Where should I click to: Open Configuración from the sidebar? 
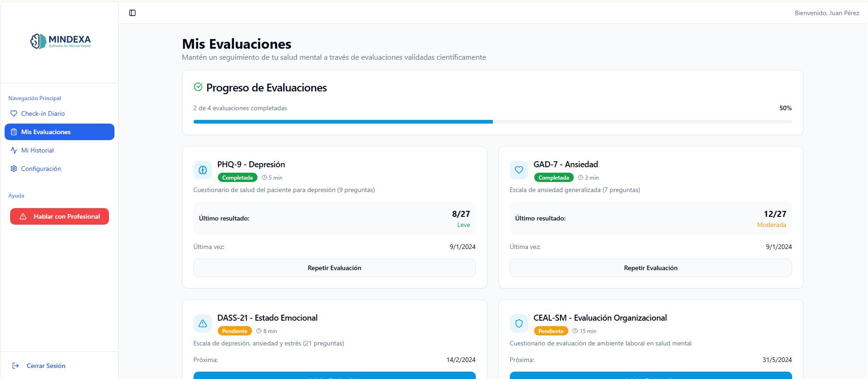click(59, 169)
